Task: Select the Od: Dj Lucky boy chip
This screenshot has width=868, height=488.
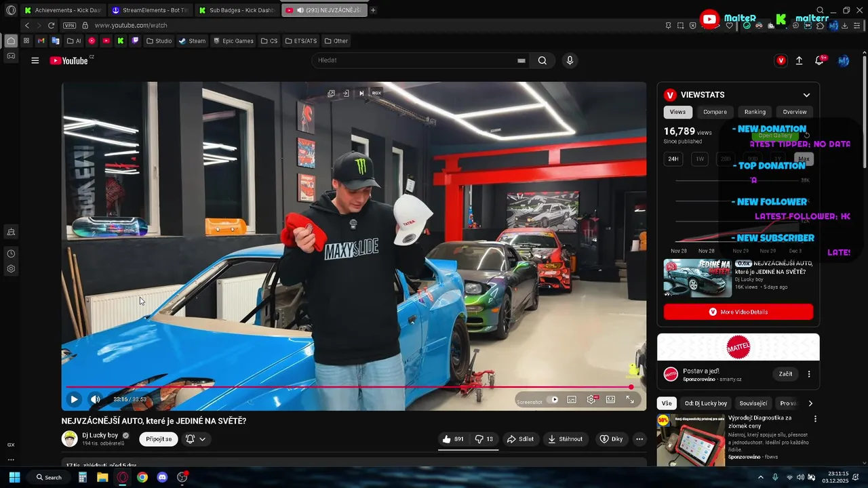Action: tap(706, 403)
